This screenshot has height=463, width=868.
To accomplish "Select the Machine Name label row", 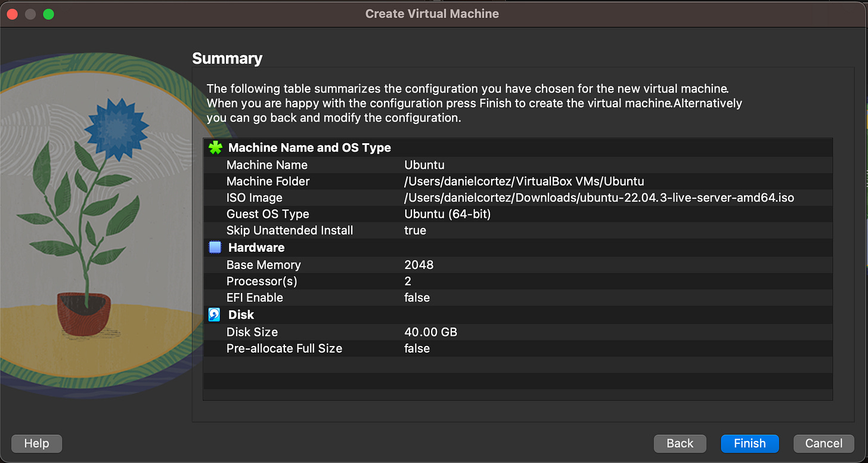I will point(518,165).
